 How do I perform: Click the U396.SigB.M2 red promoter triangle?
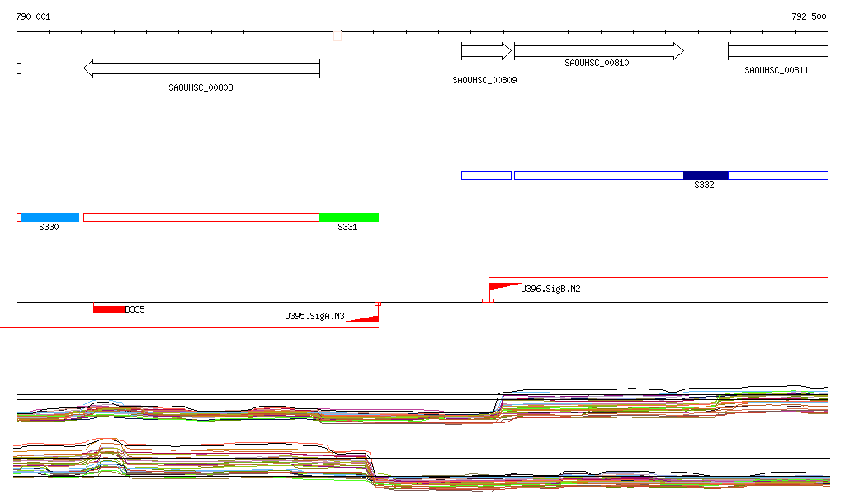click(501, 287)
